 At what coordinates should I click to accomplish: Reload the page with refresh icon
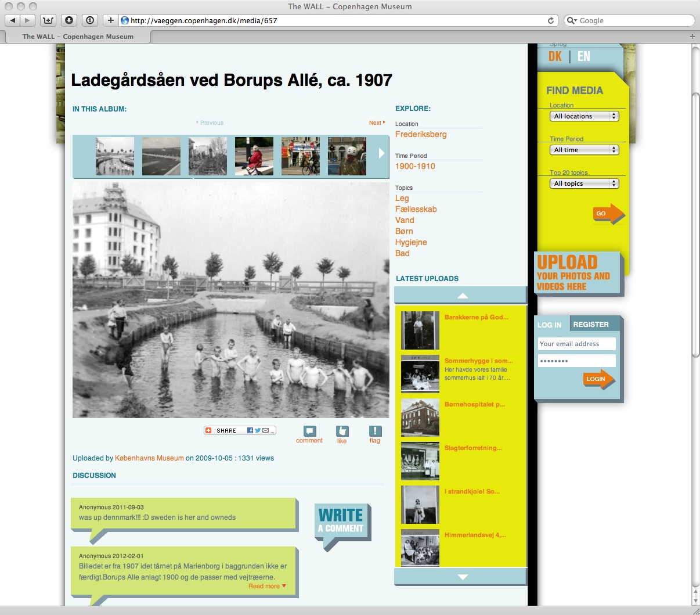point(550,20)
